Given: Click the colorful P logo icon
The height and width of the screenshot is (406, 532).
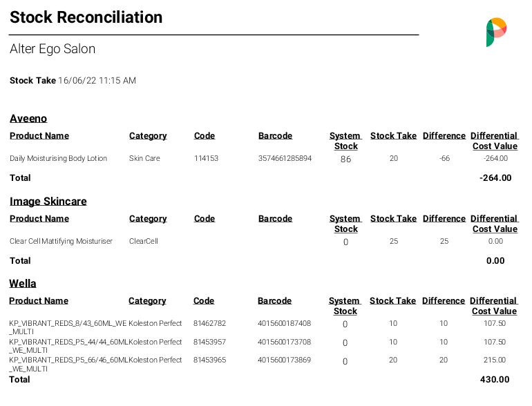Looking at the screenshot, I should [496, 32].
